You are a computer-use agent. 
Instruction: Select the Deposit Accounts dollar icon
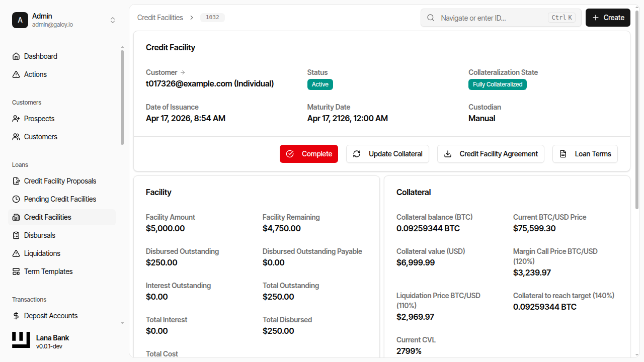tap(16, 316)
